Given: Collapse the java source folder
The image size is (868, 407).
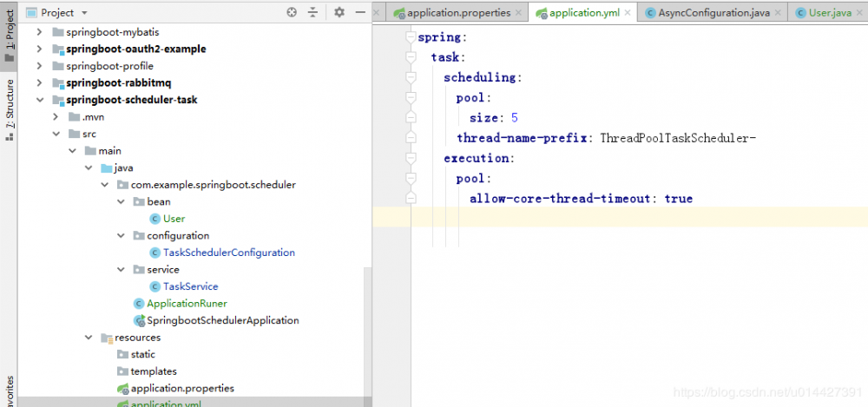Looking at the screenshot, I should coord(89,167).
